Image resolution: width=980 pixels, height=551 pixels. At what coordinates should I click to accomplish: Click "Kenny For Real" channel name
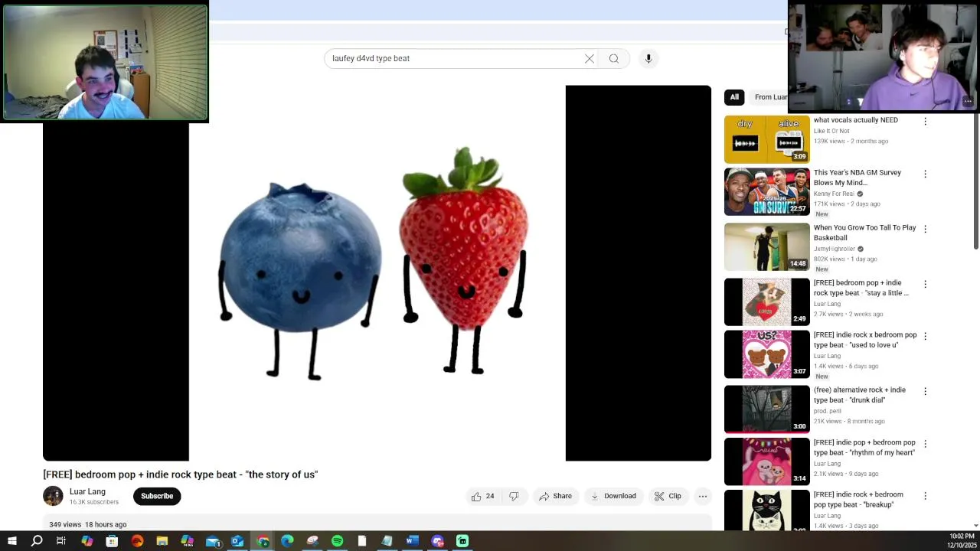[835, 194]
